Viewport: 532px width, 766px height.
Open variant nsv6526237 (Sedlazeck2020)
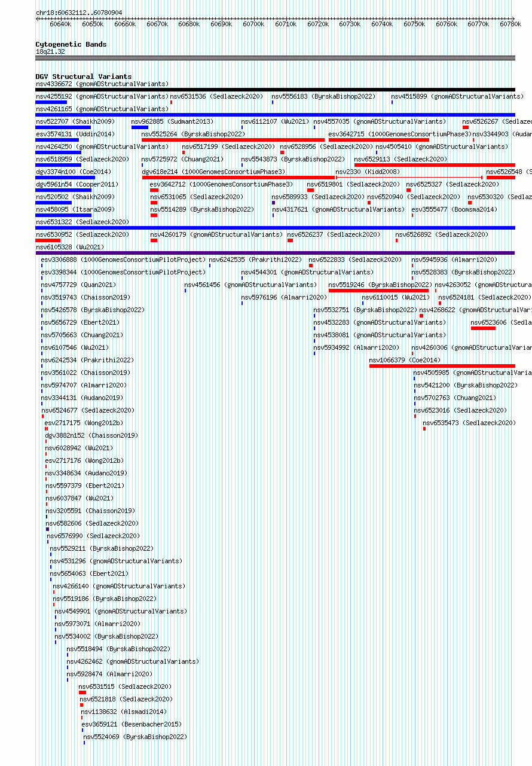pyautogui.click(x=334, y=234)
